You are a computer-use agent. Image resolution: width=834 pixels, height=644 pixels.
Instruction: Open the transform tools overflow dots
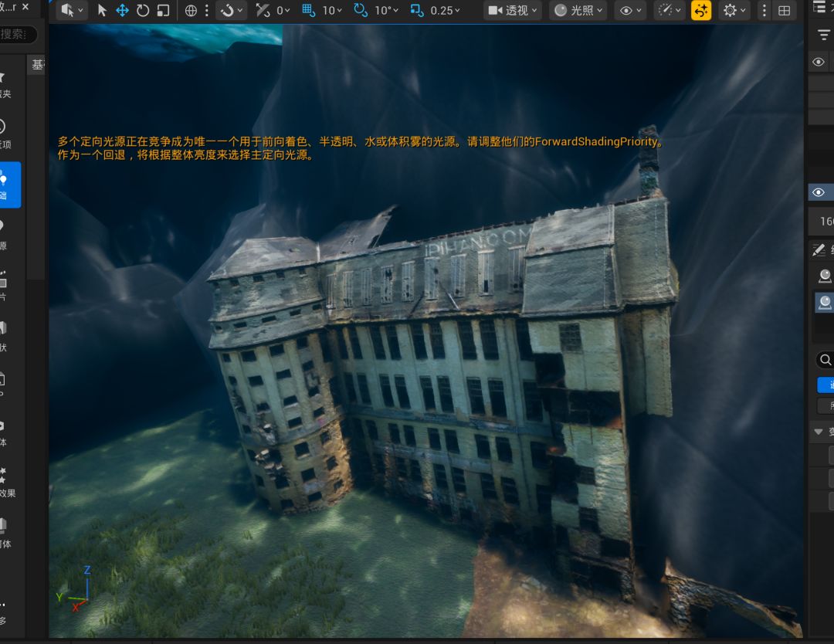click(207, 10)
